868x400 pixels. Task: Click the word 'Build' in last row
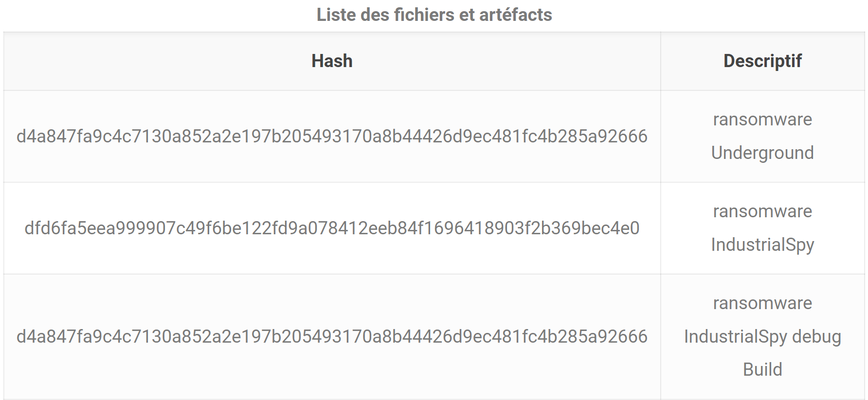coord(762,370)
